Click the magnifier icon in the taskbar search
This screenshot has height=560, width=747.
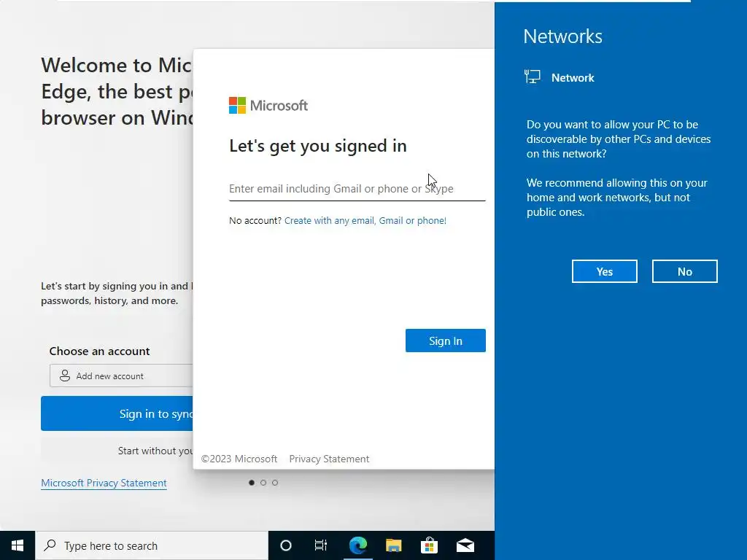coord(50,545)
